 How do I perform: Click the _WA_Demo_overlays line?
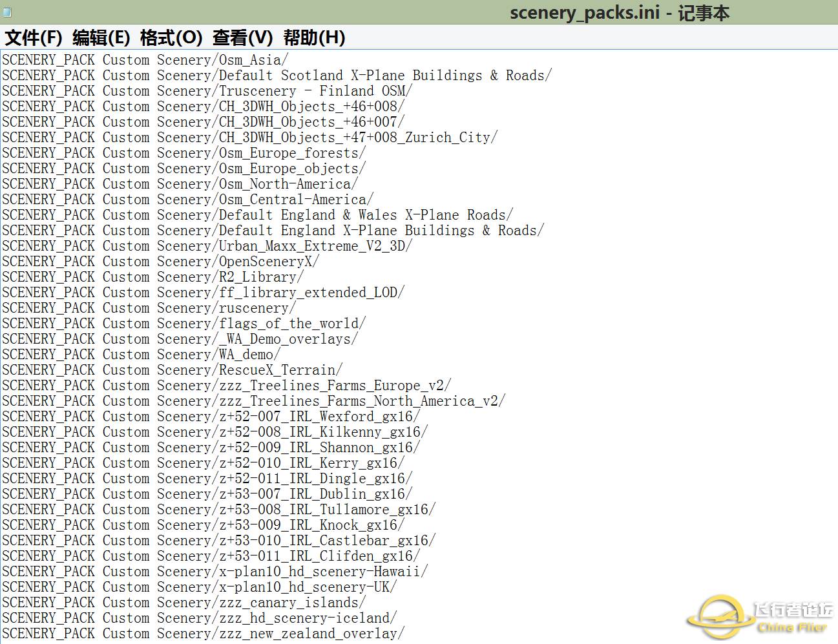[x=180, y=339]
